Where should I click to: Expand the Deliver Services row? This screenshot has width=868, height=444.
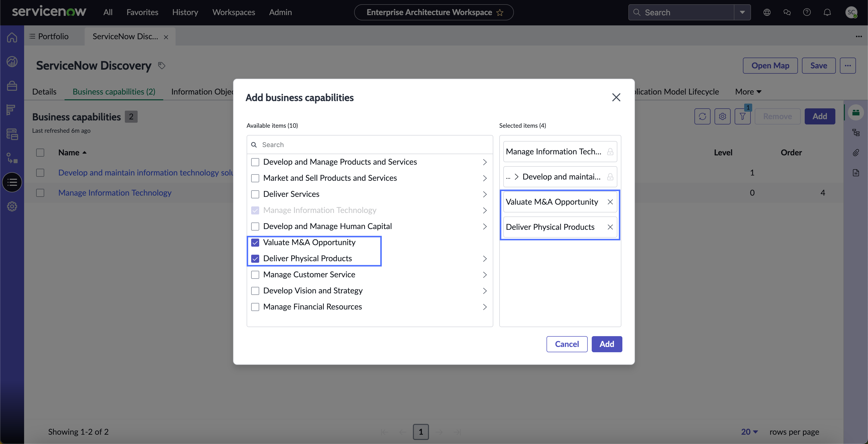point(484,194)
